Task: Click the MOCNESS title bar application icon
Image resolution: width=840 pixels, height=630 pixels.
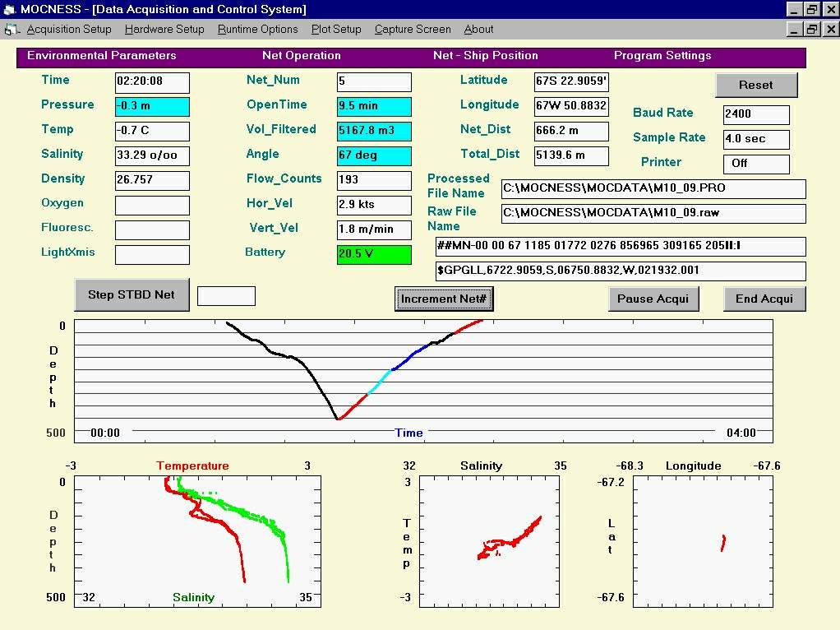Action: pyautogui.click(x=9, y=9)
